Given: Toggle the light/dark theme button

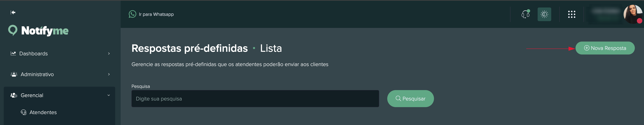Looking at the screenshot, I should coord(544,14).
